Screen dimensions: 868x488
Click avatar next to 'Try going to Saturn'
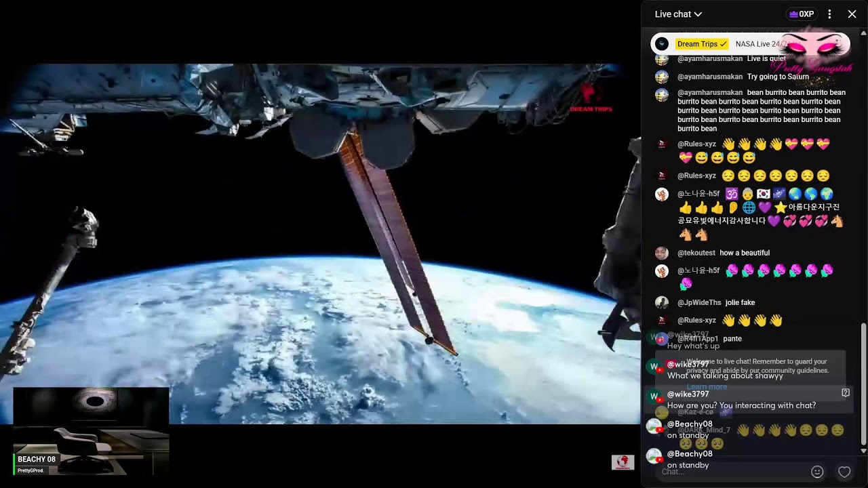click(662, 77)
